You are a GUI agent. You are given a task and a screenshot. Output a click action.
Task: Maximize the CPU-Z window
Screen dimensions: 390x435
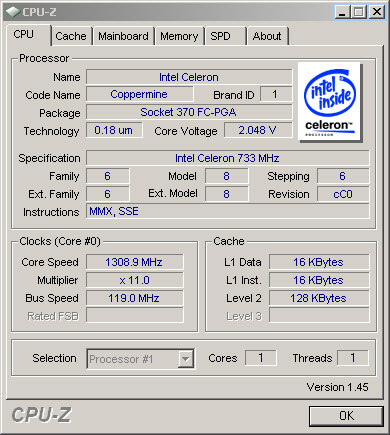(x=359, y=12)
